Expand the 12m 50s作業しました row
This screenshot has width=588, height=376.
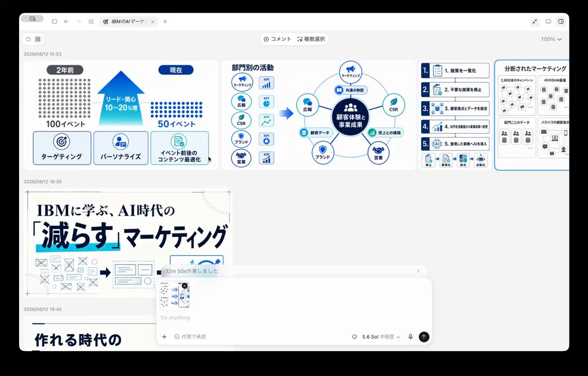tap(294, 271)
